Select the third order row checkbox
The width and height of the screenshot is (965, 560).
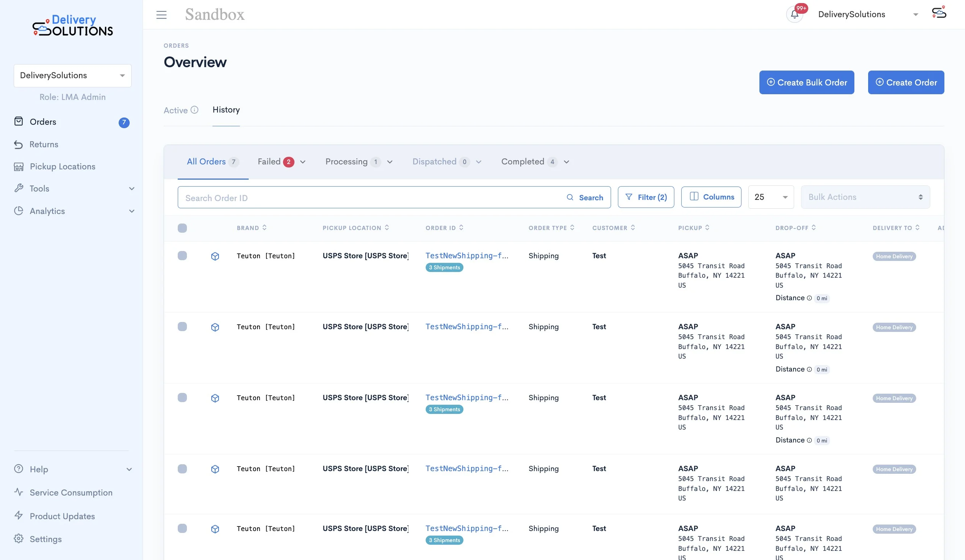[182, 397]
